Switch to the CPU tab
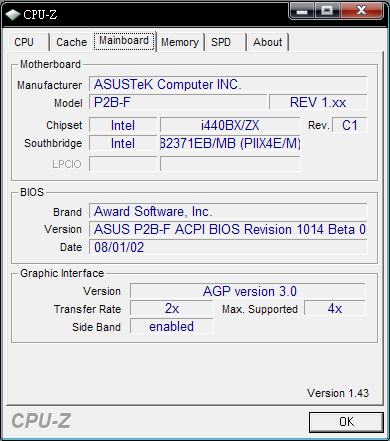390x441 pixels. [x=28, y=42]
